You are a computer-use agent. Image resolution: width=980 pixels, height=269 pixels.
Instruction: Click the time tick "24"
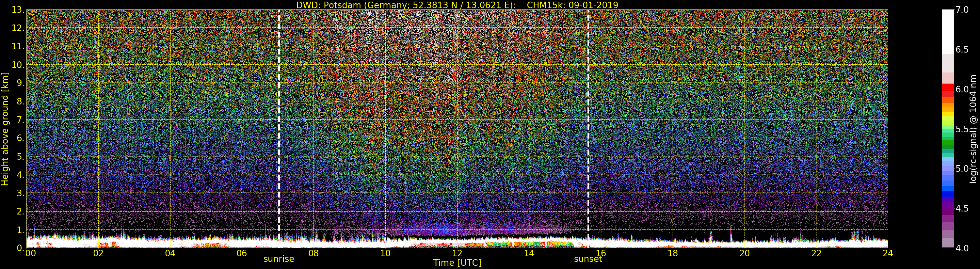[x=888, y=253]
